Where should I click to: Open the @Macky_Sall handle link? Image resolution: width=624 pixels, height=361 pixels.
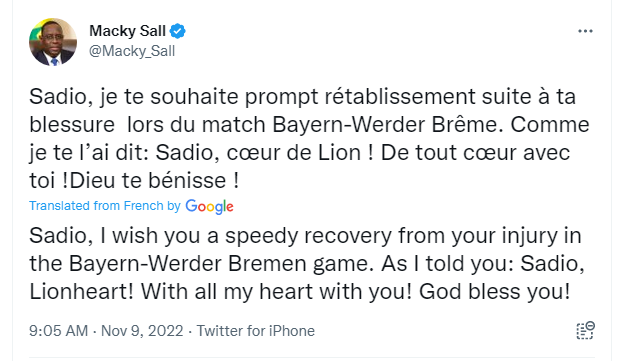(x=132, y=51)
